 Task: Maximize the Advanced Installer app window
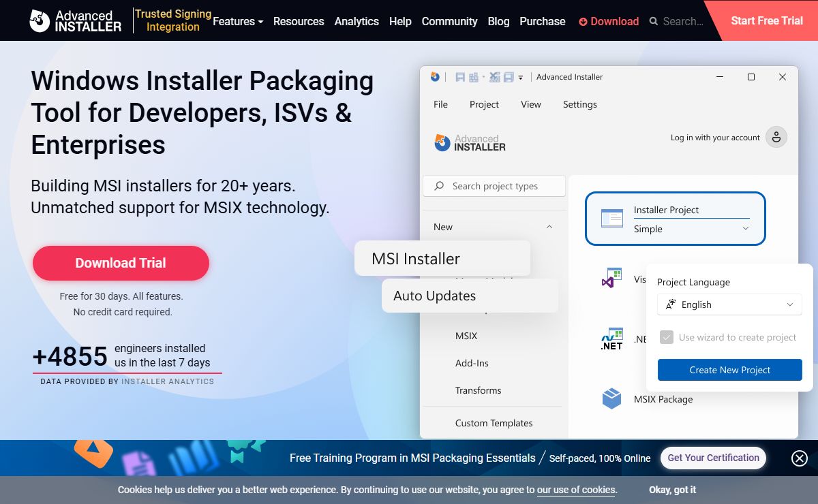tap(751, 77)
